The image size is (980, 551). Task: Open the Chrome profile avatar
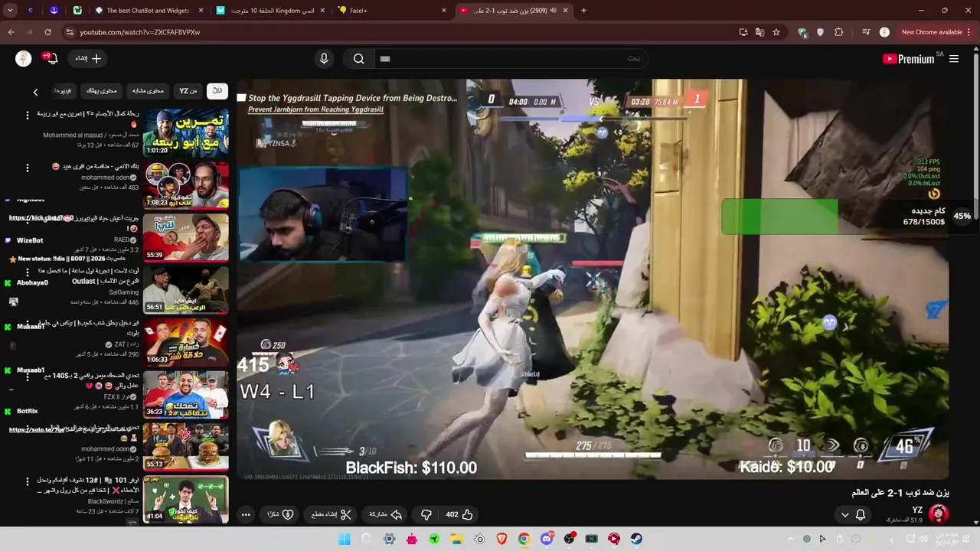(x=884, y=32)
